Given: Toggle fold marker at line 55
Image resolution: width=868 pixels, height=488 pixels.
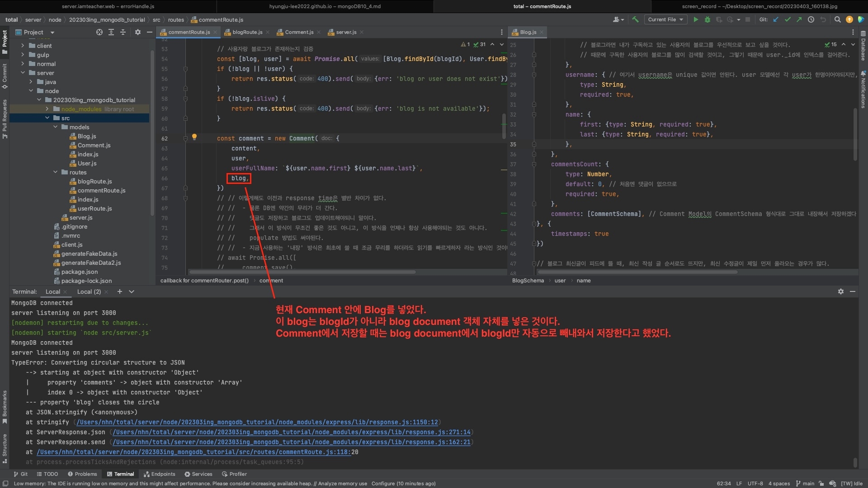Looking at the screenshot, I should (185, 69).
